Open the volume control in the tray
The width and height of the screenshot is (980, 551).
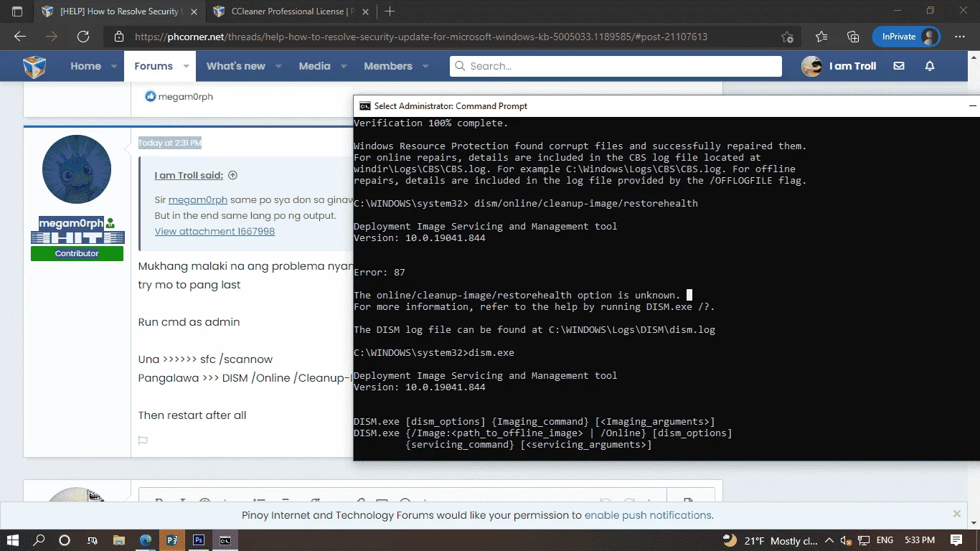(847, 540)
